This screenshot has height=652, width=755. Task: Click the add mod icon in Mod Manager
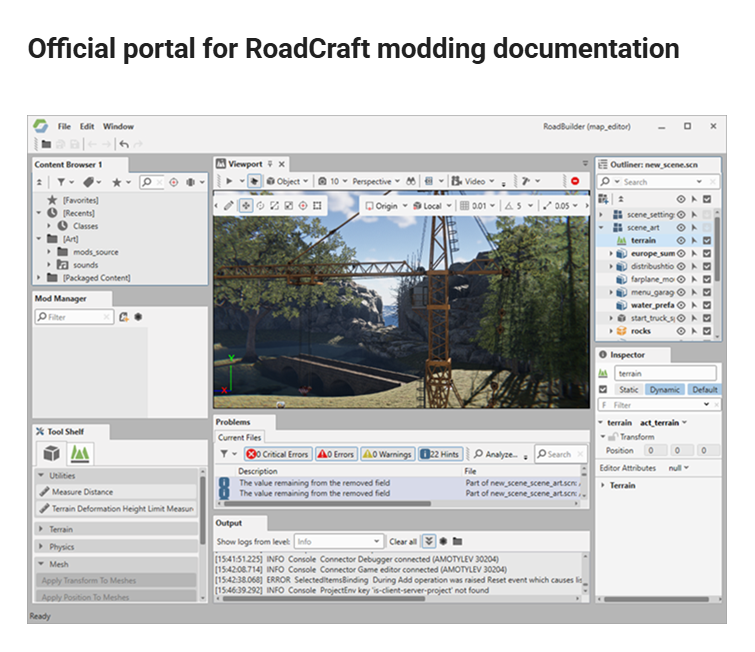click(124, 317)
